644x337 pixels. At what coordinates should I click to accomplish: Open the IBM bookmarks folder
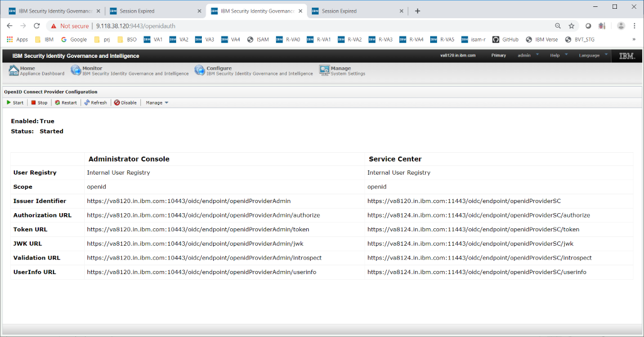click(45, 40)
